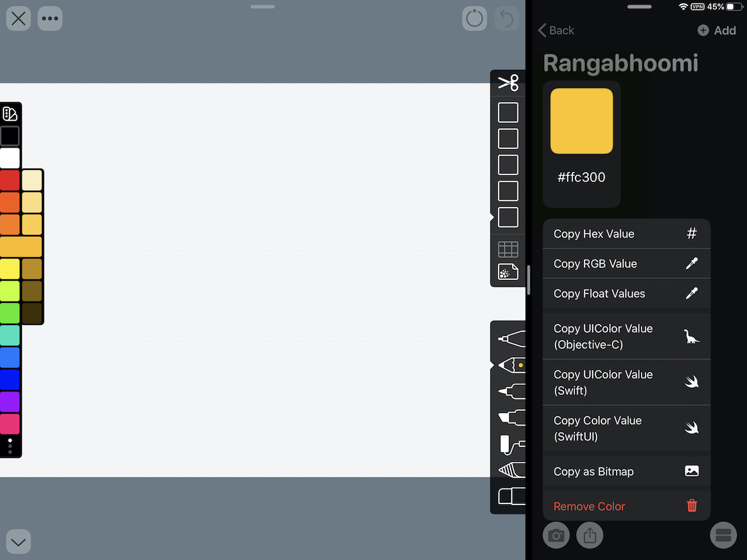Screen dimensions: 747x560
Task: Undo the last stroke
Action: pos(507,19)
